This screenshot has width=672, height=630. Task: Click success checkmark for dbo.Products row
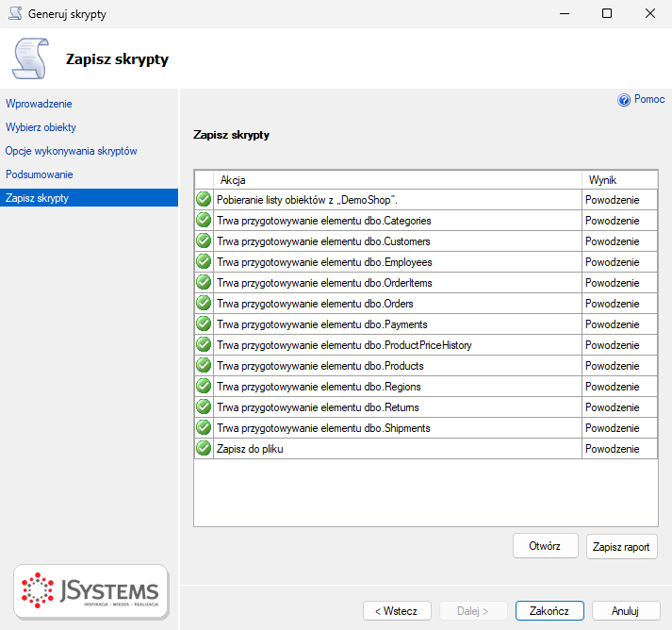204,365
